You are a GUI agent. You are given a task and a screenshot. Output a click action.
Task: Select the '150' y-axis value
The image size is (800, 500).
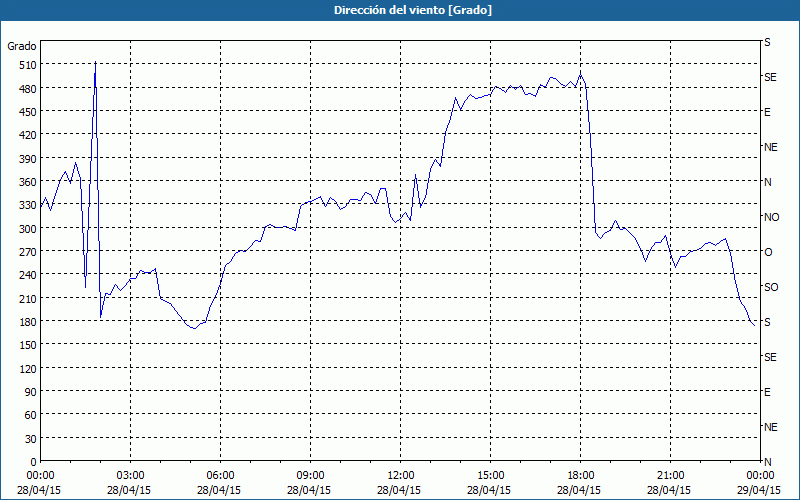[x=28, y=345]
